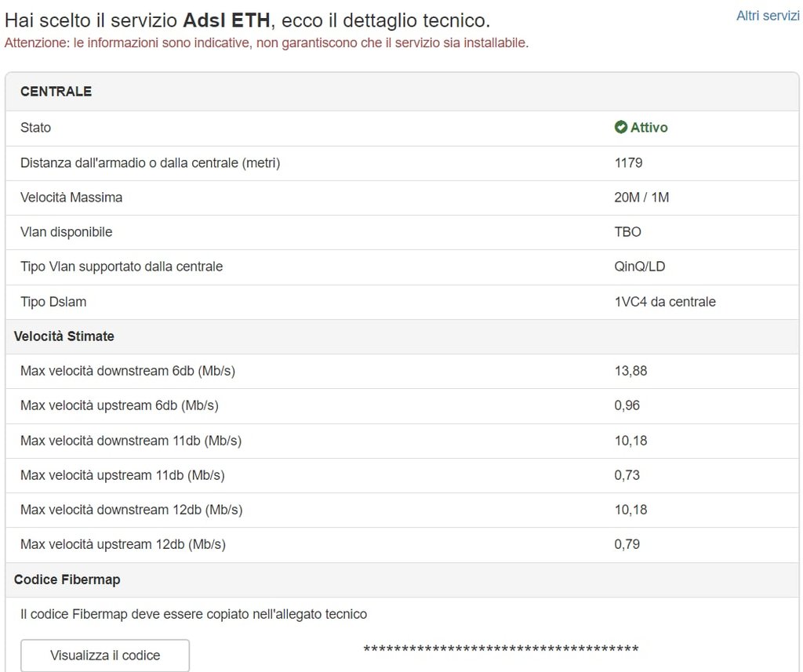Click the Visualizza il codice button
The image size is (803, 672).
105,655
